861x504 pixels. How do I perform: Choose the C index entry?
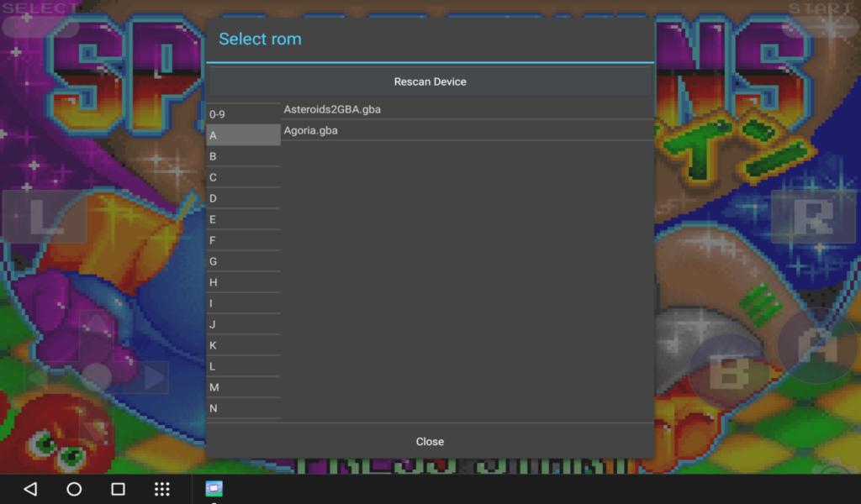(x=243, y=177)
